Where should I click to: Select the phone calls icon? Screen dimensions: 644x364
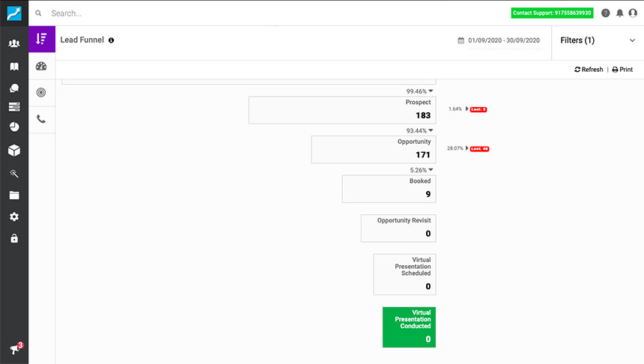click(41, 119)
